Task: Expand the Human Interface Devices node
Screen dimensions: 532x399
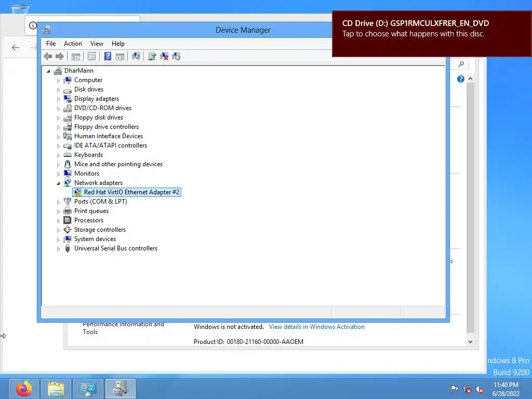Action: [58, 137]
